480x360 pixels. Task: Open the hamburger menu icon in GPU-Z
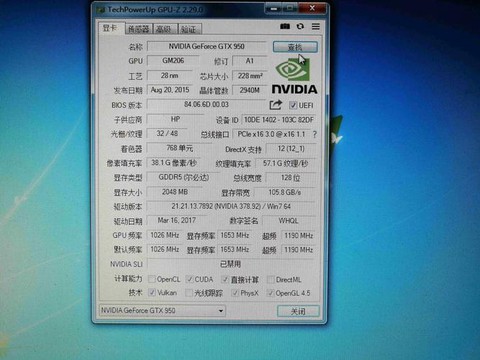[316, 26]
